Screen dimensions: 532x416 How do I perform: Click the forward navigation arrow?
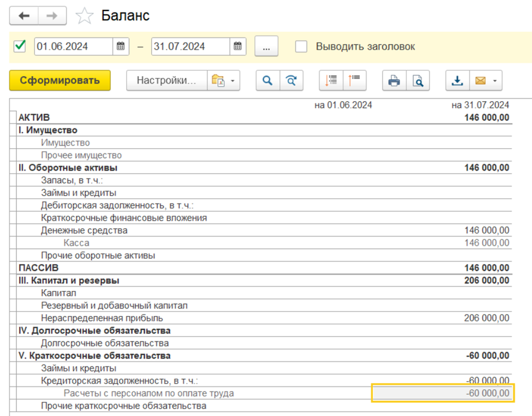pyautogui.click(x=52, y=16)
